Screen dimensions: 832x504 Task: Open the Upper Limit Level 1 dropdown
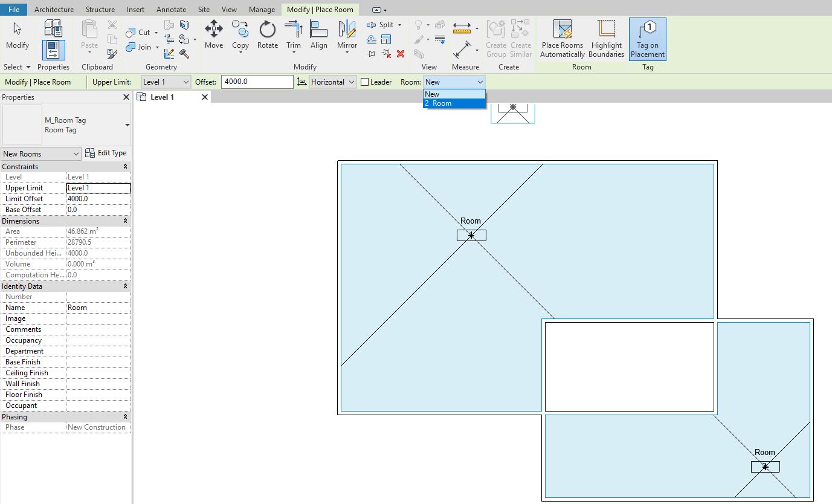point(166,82)
